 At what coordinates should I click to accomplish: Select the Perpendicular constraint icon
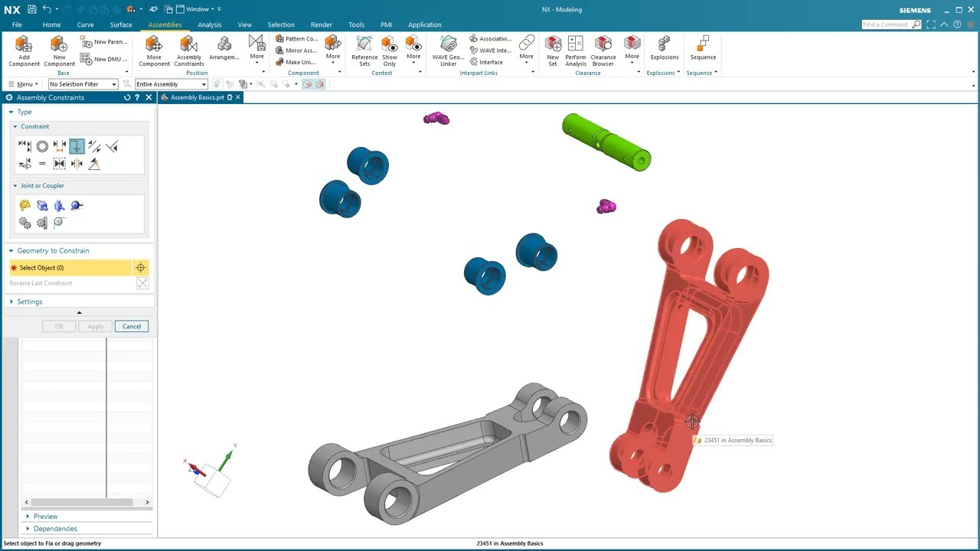112,146
